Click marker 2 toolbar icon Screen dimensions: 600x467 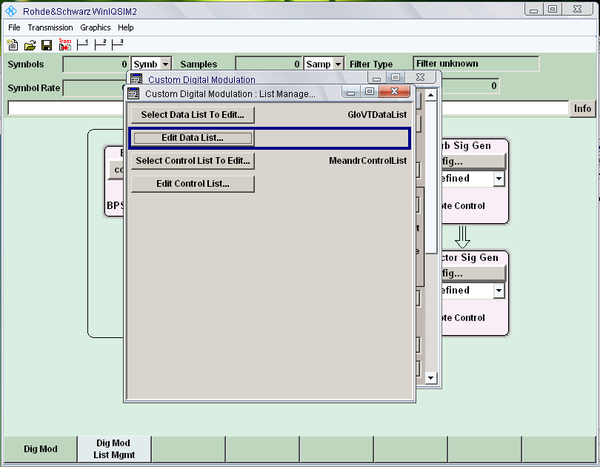101,45
